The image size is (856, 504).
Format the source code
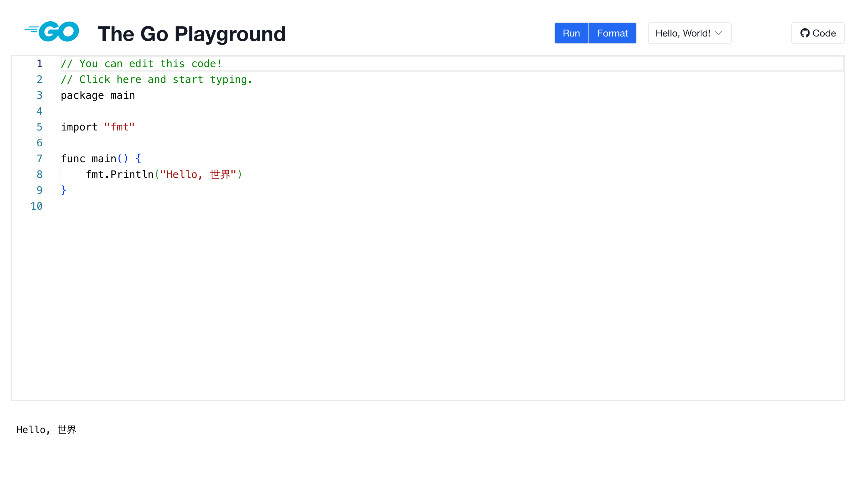point(612,33)
